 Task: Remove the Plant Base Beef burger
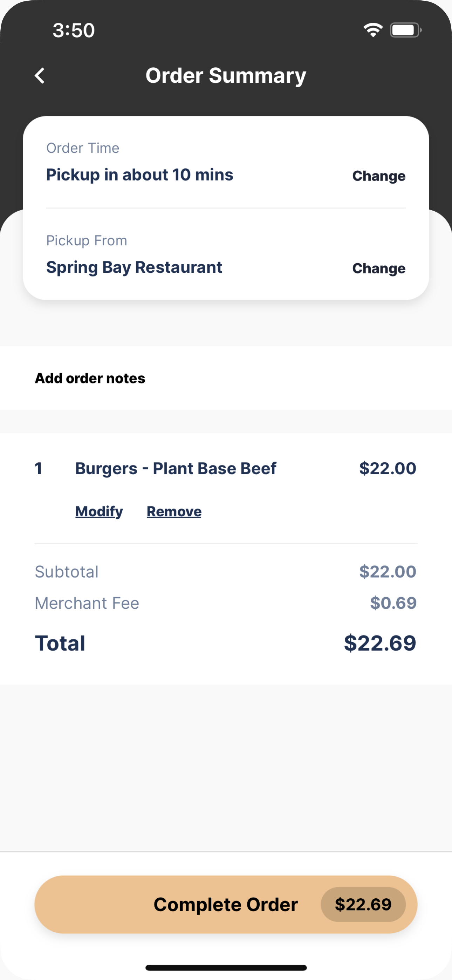[174, 512]
